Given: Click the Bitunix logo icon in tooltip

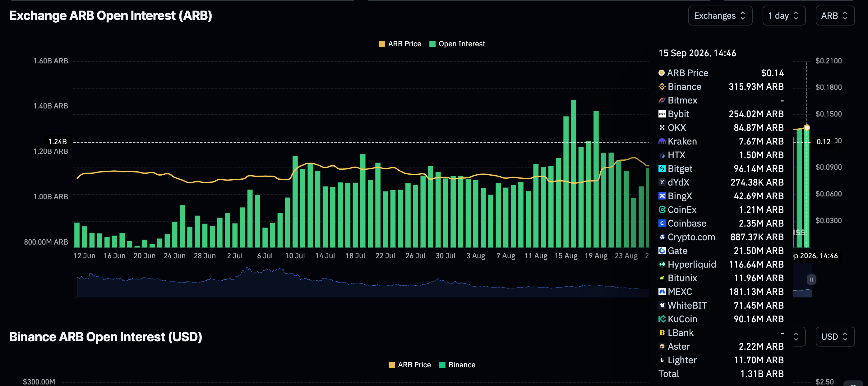Looking at the screenshot, I should [662, 278].
